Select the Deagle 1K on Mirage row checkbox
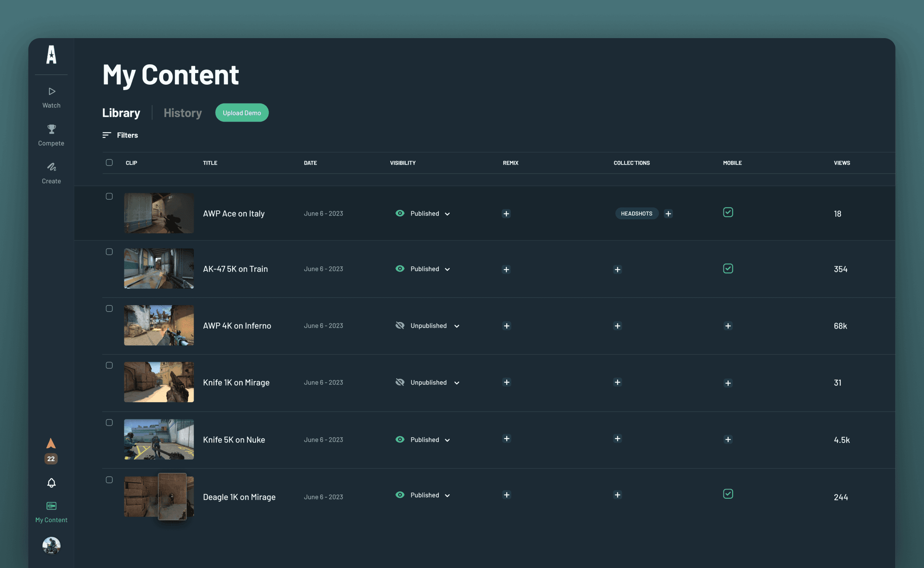924x568 pixels. click(109, 480)
